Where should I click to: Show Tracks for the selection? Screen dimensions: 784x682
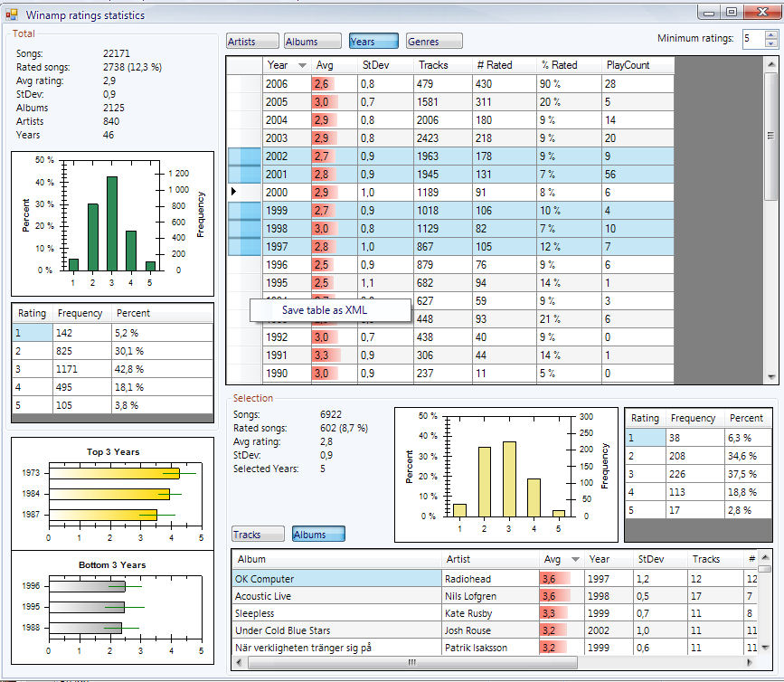[258, 534]
